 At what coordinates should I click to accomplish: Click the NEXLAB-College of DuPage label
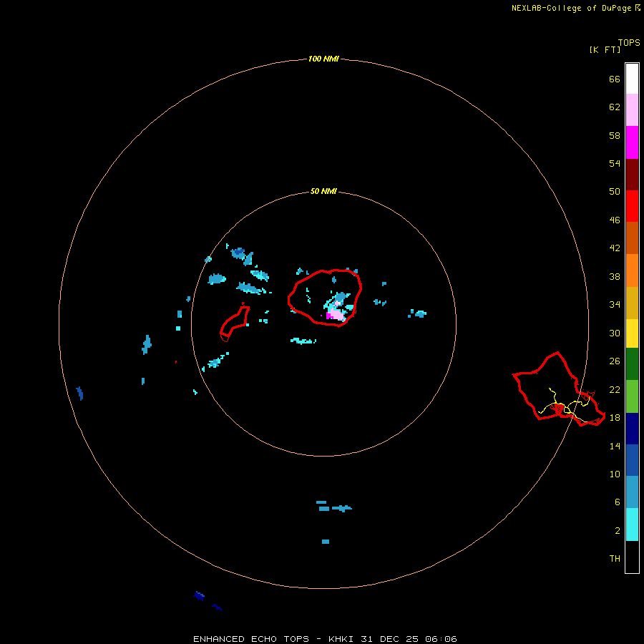click(571, 8)
